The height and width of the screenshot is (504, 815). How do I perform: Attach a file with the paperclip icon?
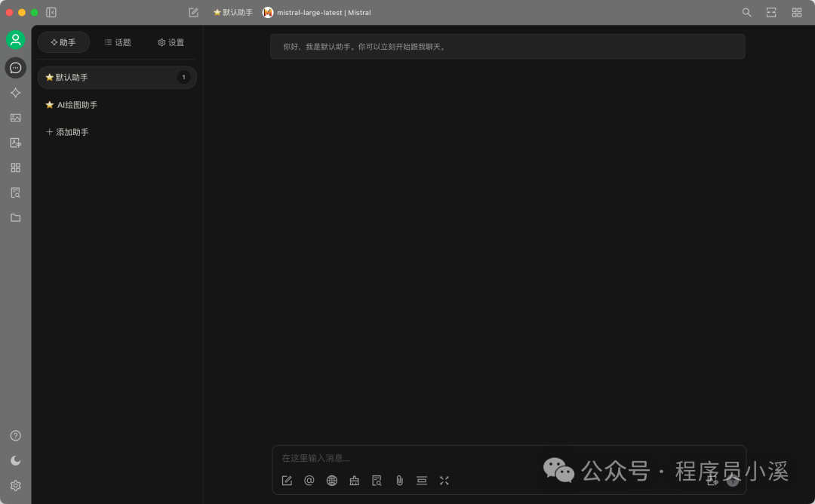tap(399, 480)
